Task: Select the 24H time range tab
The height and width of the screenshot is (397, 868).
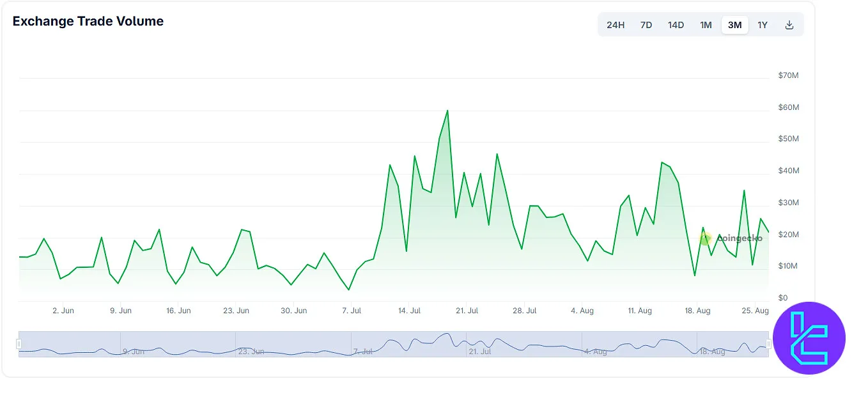Action: tap(616, 25)
